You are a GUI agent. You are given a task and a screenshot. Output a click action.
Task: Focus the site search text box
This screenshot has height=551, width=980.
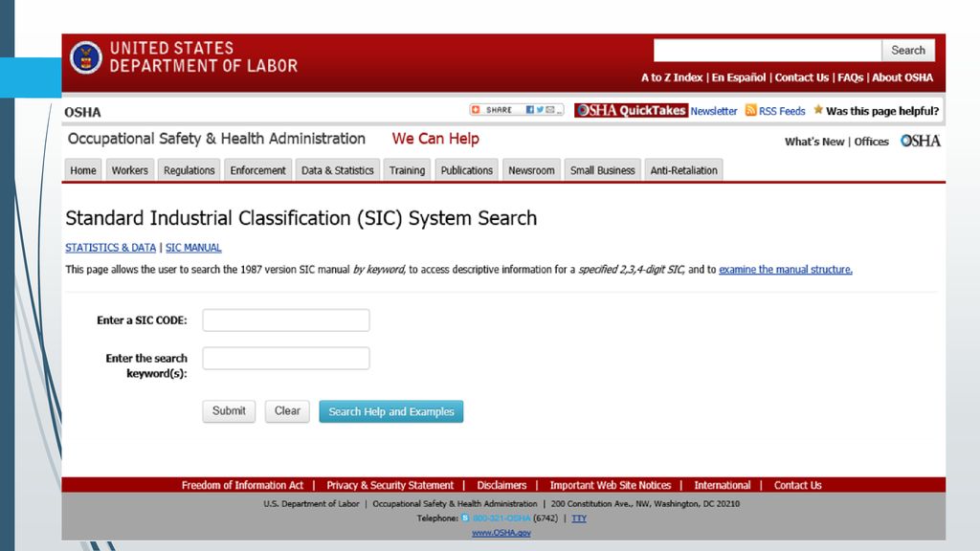pyautogui.click(x=768, y=50)
